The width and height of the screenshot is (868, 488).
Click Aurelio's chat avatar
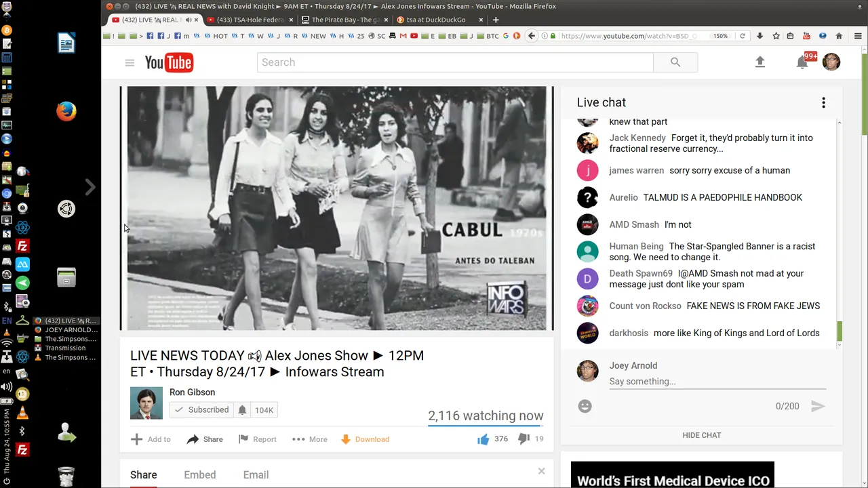[587, 197]
